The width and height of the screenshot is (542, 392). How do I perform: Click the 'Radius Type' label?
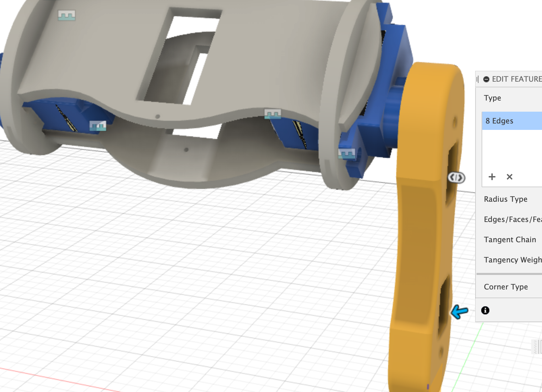coord(506,199)
